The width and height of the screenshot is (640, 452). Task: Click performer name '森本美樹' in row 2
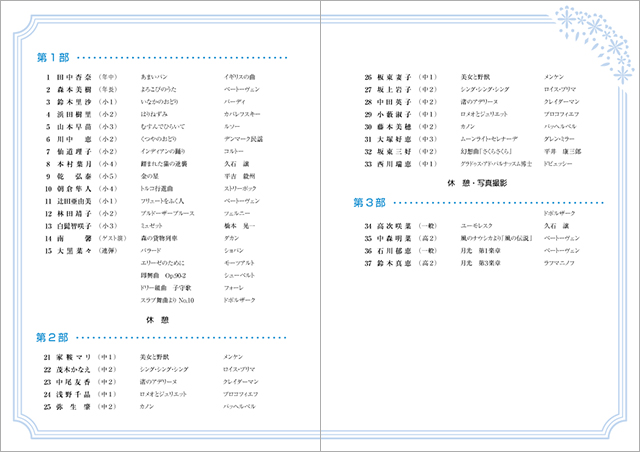(74, 89)
